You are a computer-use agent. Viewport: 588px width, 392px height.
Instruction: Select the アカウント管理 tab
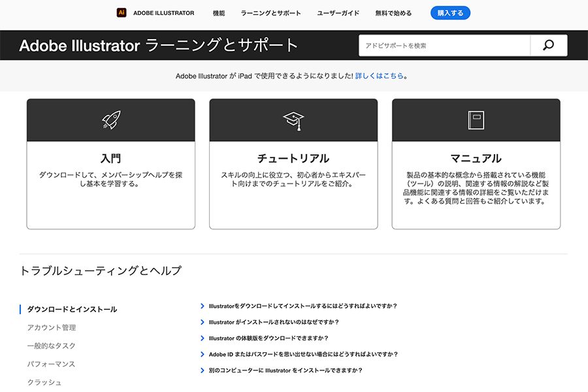click(x=52, y=328)
